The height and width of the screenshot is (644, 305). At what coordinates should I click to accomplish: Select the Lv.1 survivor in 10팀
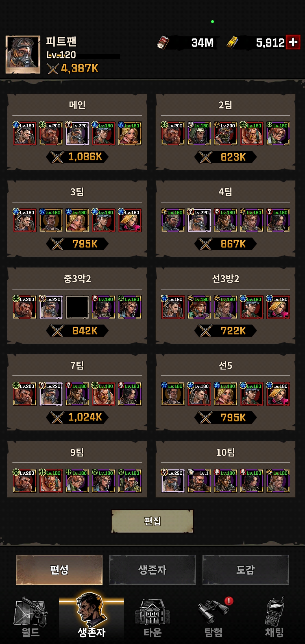coord(199,481)
